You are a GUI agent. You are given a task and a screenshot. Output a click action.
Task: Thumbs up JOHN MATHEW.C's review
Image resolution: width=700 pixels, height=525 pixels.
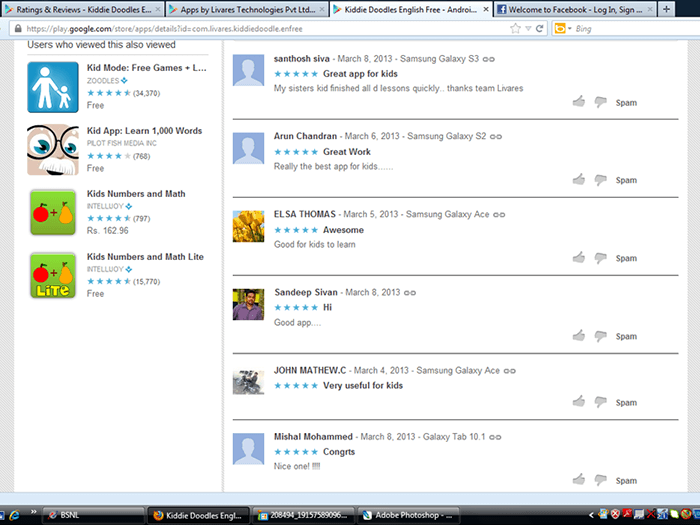pyautogui.click(x=579, y=401)
